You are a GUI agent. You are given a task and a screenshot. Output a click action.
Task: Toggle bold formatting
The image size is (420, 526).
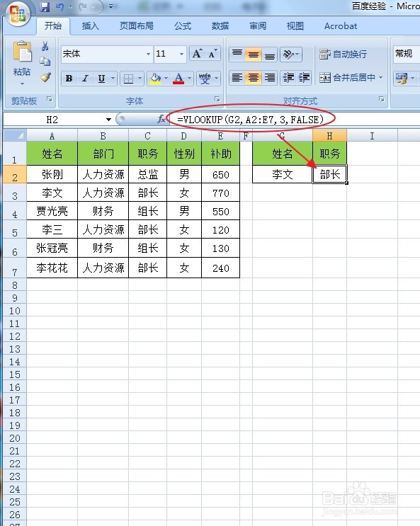point(69,79)
